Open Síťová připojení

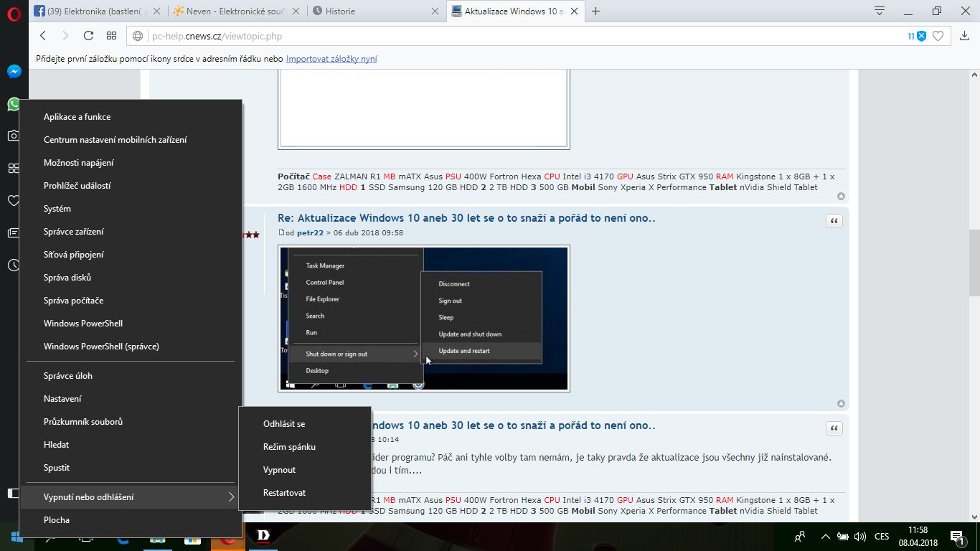pyautogui.click(x=131, y=255)
